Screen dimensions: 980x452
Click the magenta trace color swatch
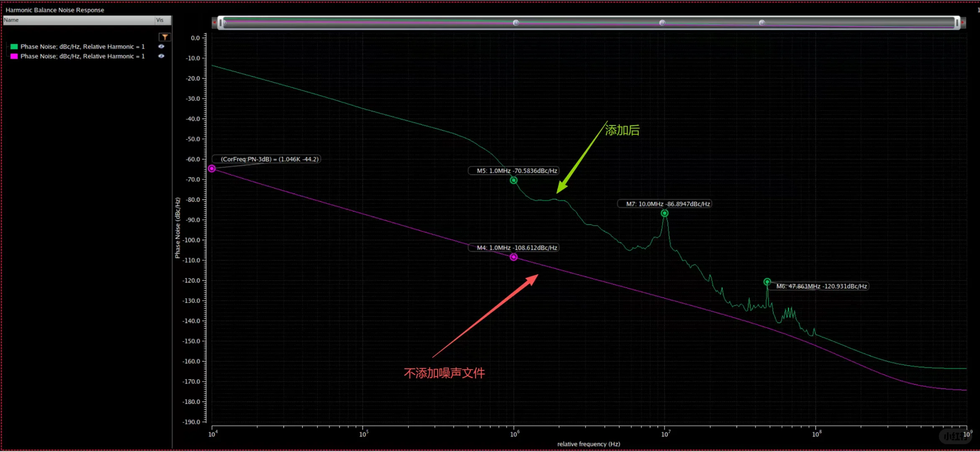pos(14,56)
